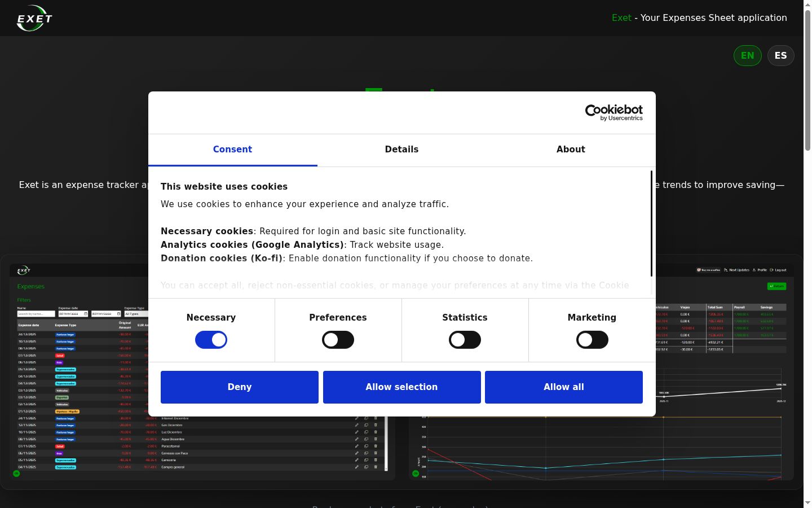
Task: Click the Exet logo in the header
Action: point(34,18)
